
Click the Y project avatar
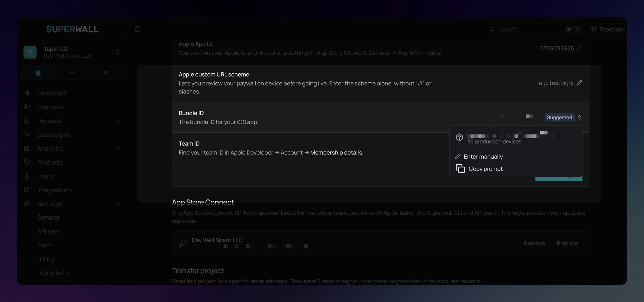(x=30, y=52)
